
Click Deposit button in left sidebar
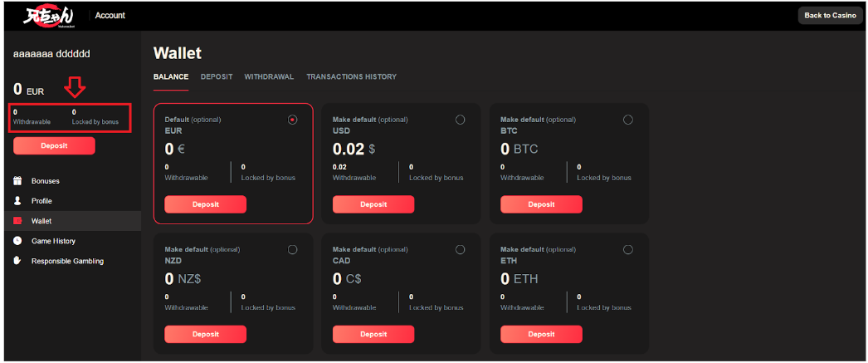coord(54,146)
